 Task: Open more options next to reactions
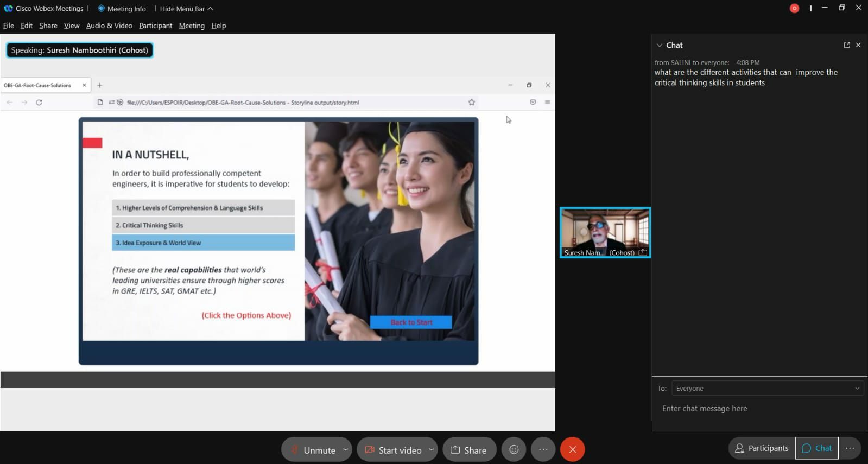click(543, 449)
